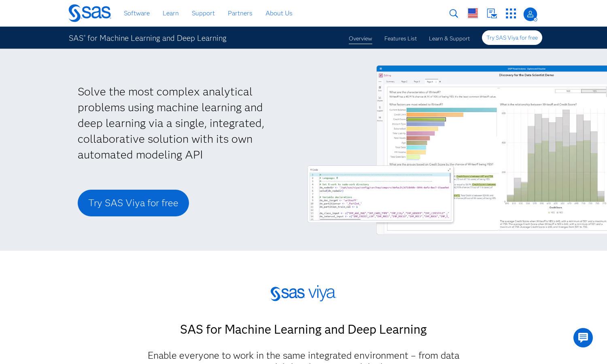Open the chat bubble widget

click(x=583, y=338)
